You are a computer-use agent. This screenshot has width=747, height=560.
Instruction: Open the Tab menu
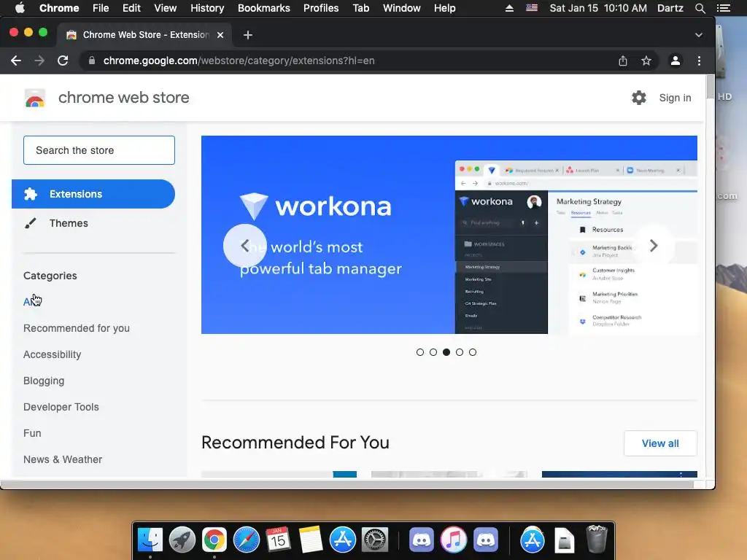pyautogui.click(x=360, y=8)
